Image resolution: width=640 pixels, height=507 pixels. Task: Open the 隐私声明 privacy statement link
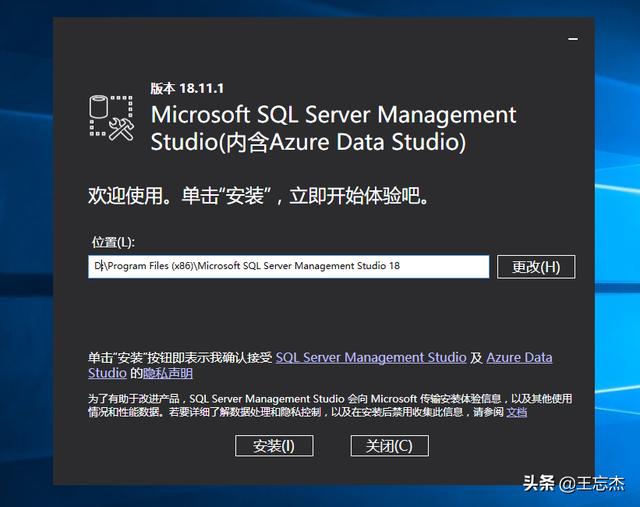pyautogui.click(x=168, y=373)
